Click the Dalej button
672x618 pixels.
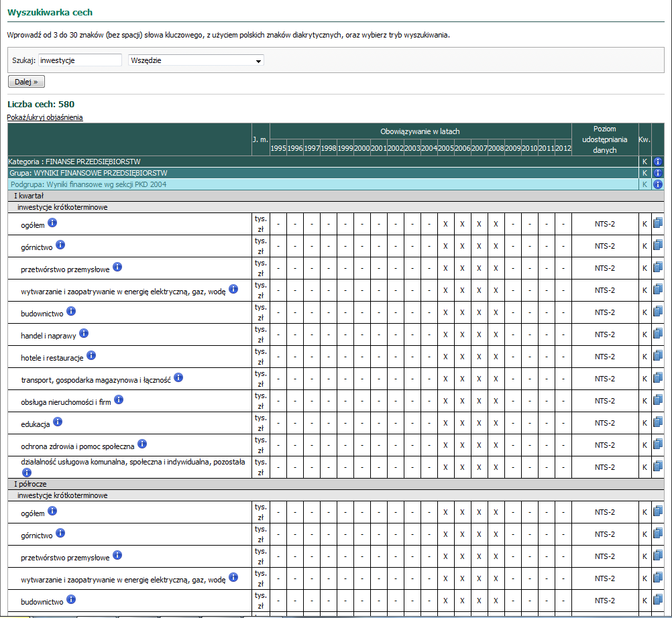pyautogui.click(x=26, y=82)
